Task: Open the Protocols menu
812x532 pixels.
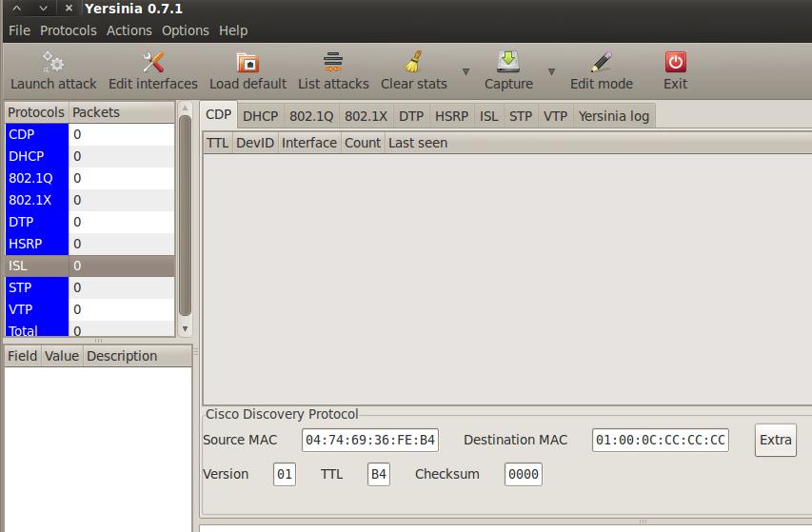Action: [69, 30]
